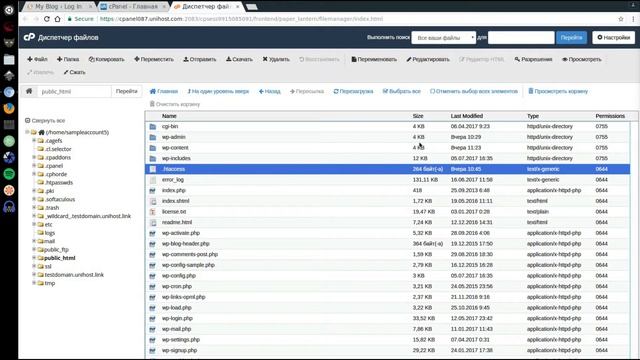640x360 pixels.
Task: Click the cPanel logo in header
Action: pos(29,37)
